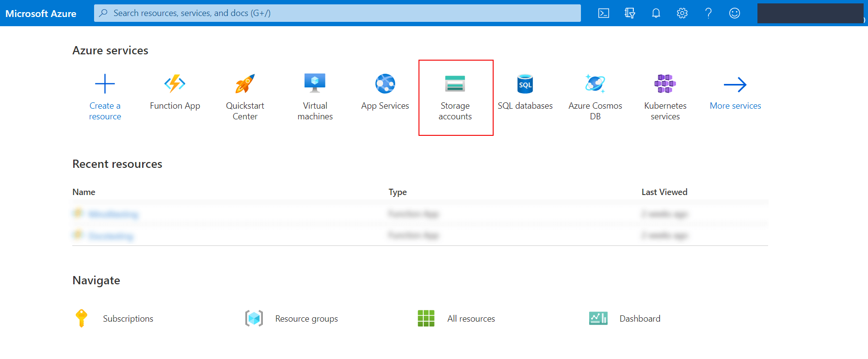The width and height of the screenshot is (868, 359).
Task: Click the Resource groups cube icon
Action: 254,318
